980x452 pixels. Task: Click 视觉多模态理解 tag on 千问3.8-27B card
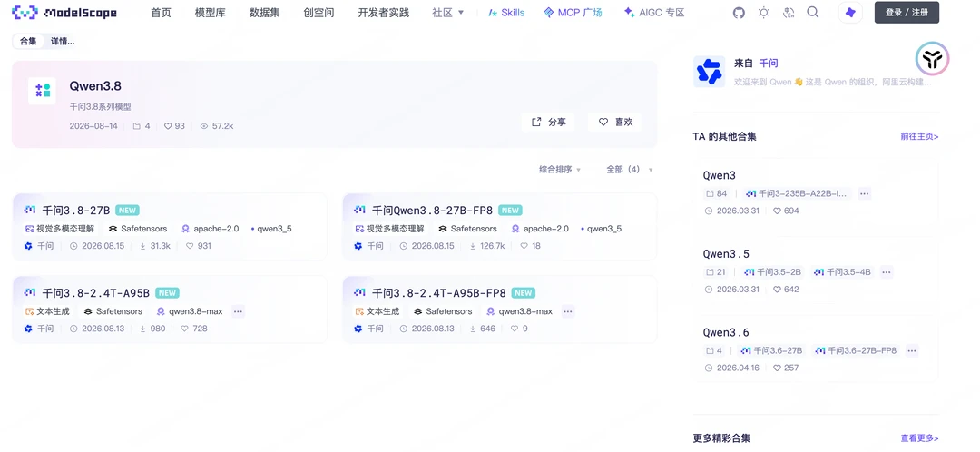(59, 229)
